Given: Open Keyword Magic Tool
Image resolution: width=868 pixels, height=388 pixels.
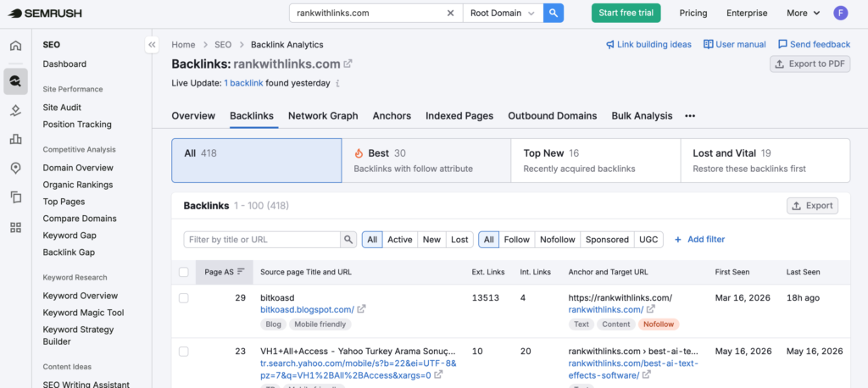Looking at the screenshot, I should pos(83,312).
